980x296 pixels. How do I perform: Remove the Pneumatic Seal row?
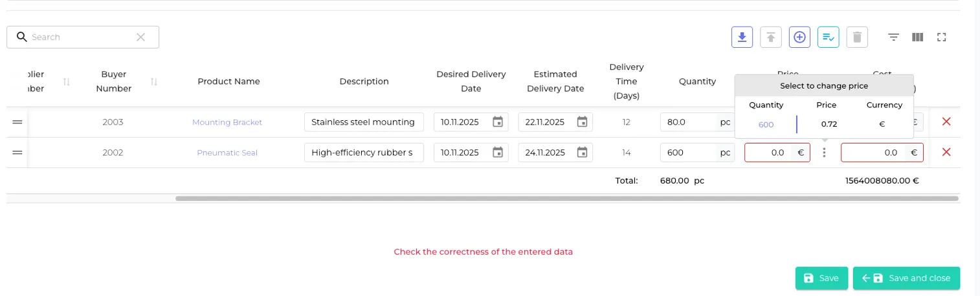coord(946,153)
